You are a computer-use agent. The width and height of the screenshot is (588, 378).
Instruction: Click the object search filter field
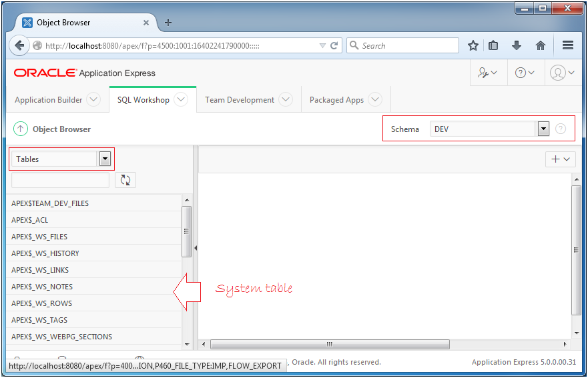(x=60, y=180)
